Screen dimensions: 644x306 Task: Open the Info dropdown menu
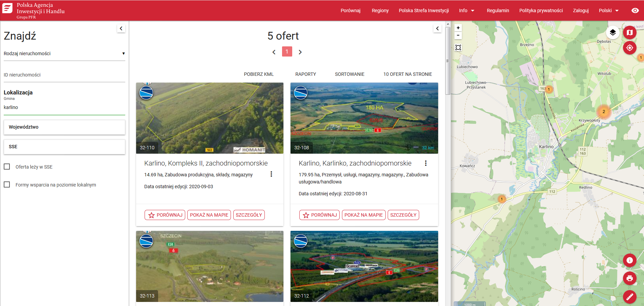point(467,10)
